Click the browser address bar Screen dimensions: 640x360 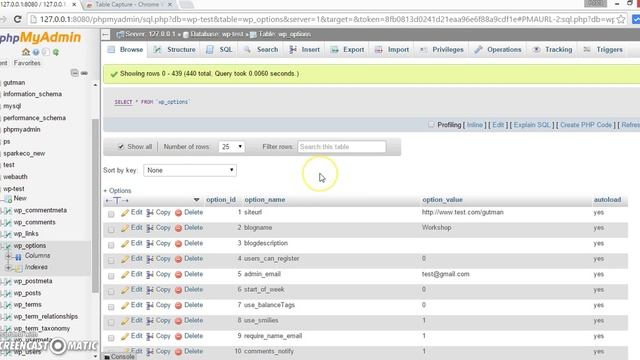coord(327,19)
